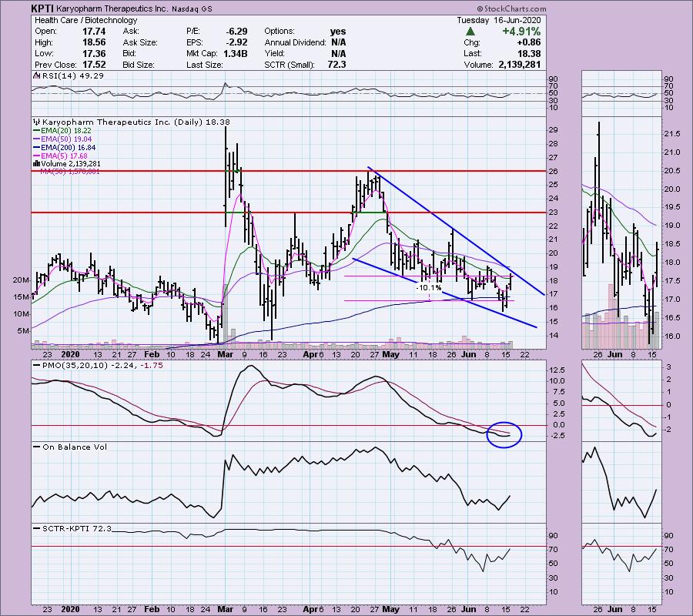The width and height of the screenshot is (693, 616).
Task: Click the +4.91% percent change
Action: click(x=521, y=32)
